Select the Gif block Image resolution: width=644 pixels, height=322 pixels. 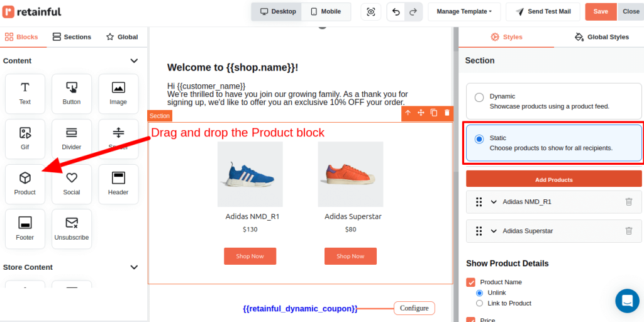click(25, 139)
